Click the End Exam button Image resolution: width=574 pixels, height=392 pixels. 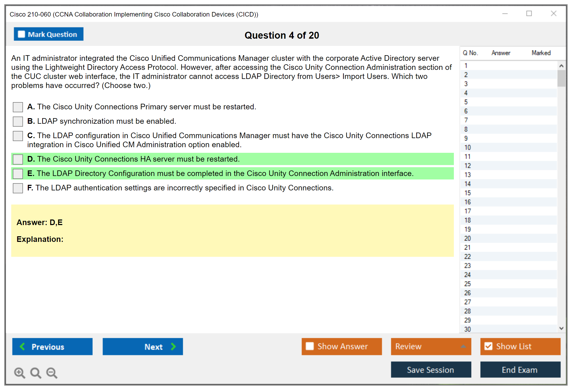[x=520, y=370]
